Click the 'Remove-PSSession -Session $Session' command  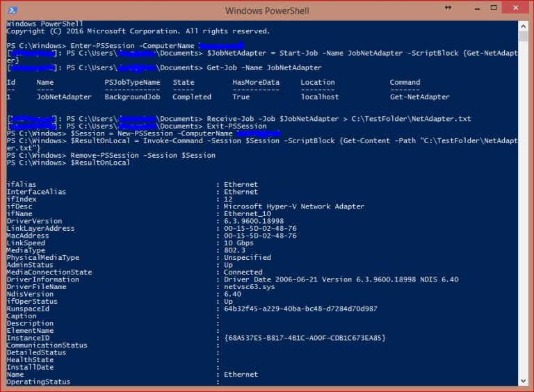coord(143,156)
